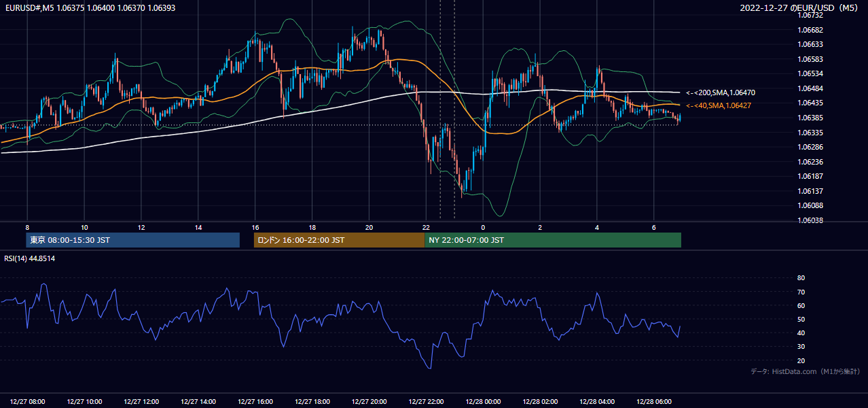Click price axis value 1.06286
868x408 pixels.
click(x=810, y=147)
